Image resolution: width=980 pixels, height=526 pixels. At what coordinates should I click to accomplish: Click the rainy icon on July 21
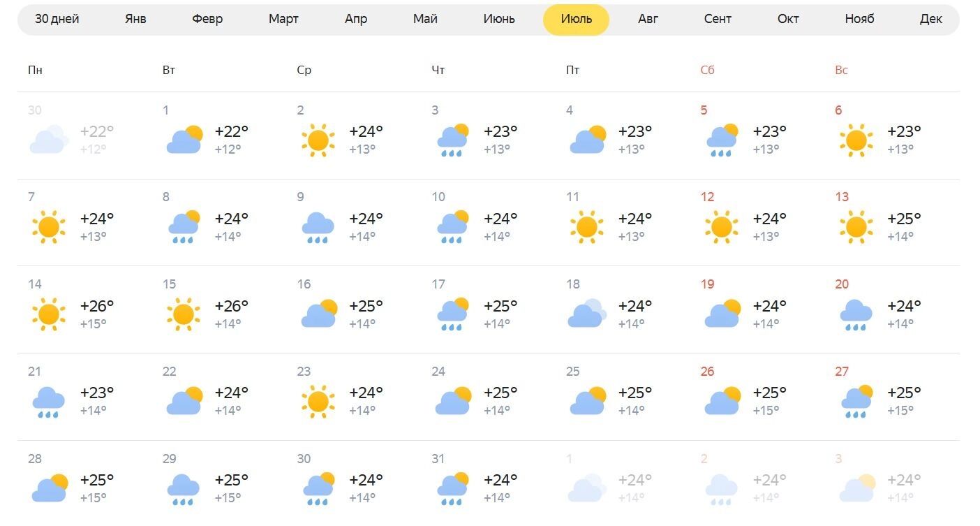49,402
